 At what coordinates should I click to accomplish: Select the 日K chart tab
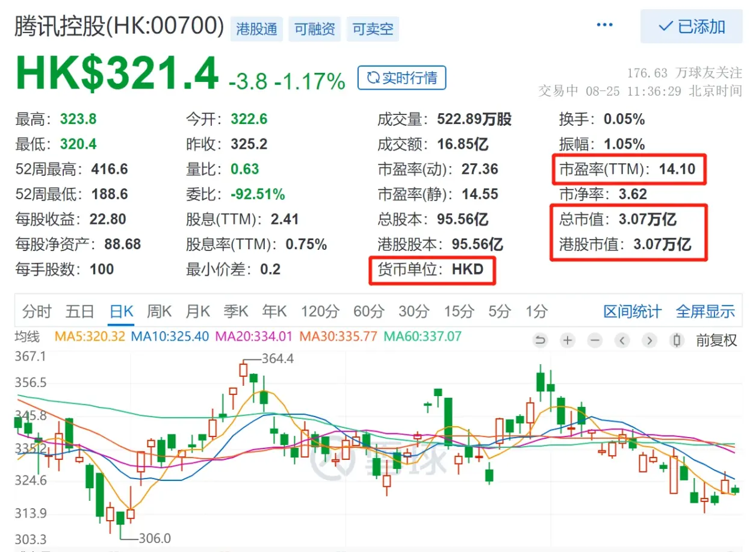click(121, 311)
